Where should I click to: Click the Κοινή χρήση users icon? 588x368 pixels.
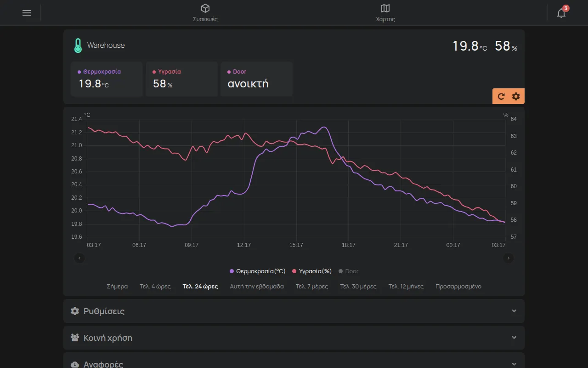pos(75,338)
